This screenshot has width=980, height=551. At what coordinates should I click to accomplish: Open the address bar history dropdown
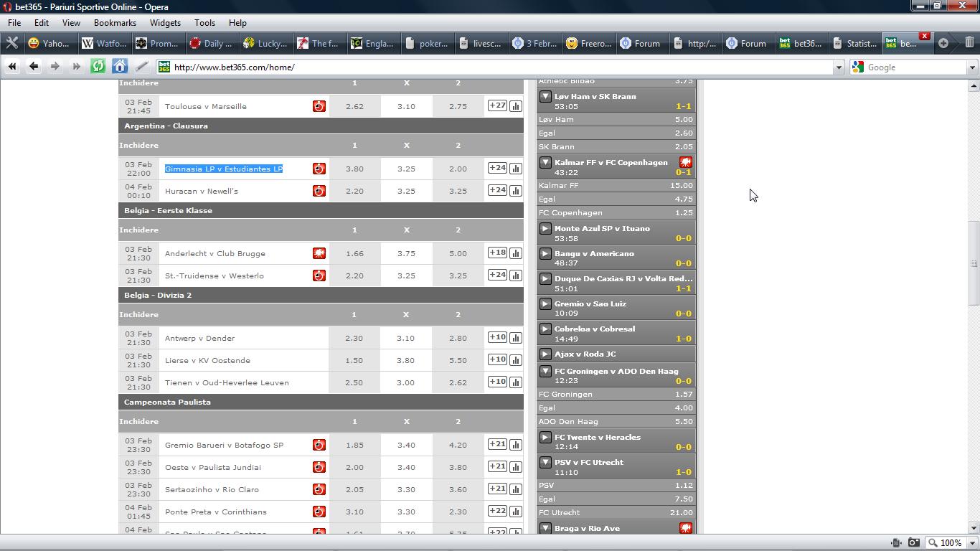pyautogui.click(x=838, y=67)
